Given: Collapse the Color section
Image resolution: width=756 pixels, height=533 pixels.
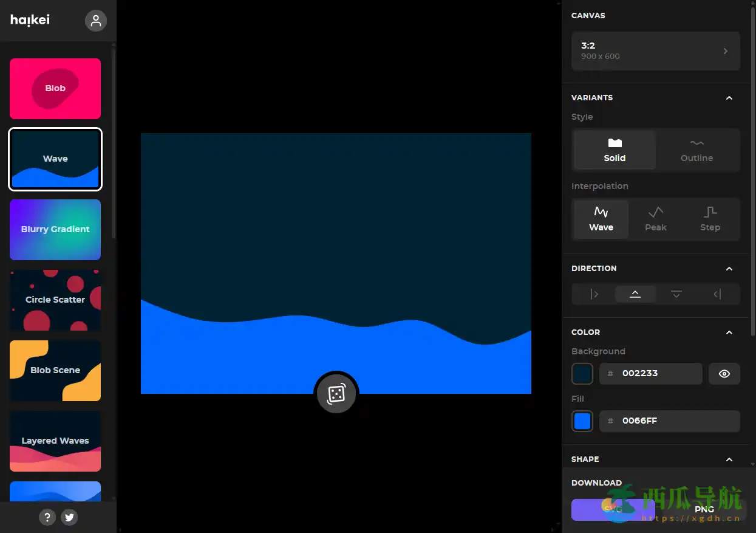Looking at the screenshot, I should point(729,332).
